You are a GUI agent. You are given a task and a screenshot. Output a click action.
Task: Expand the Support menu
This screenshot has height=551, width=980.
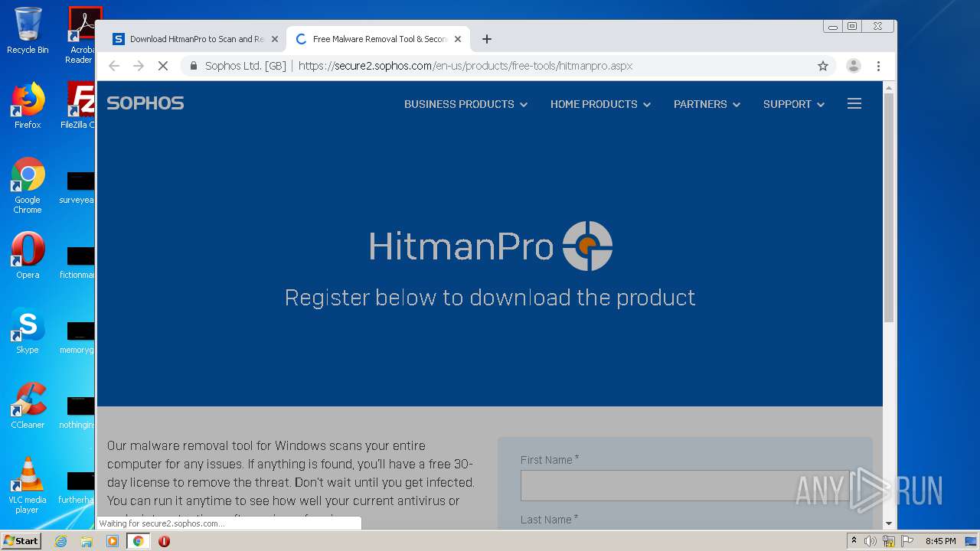(x=794, y=104)
